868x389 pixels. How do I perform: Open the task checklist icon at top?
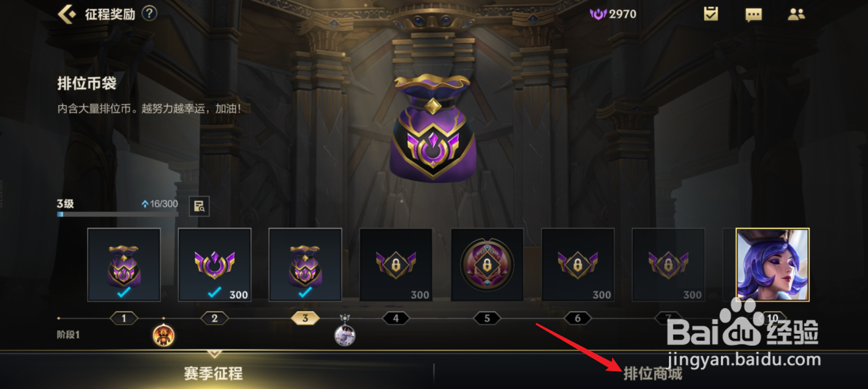pos(711,14)
